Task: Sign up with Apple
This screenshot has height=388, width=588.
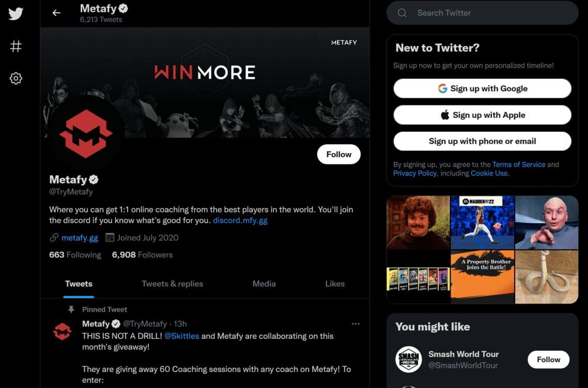Action: pyautogui.click(x=482, y=115)
